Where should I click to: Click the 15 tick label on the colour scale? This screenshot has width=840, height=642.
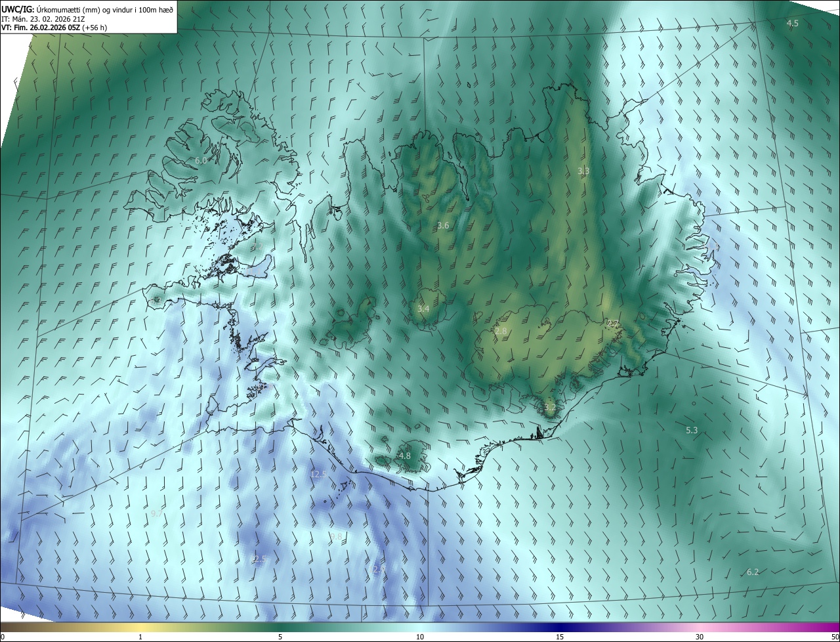point(560,637)
